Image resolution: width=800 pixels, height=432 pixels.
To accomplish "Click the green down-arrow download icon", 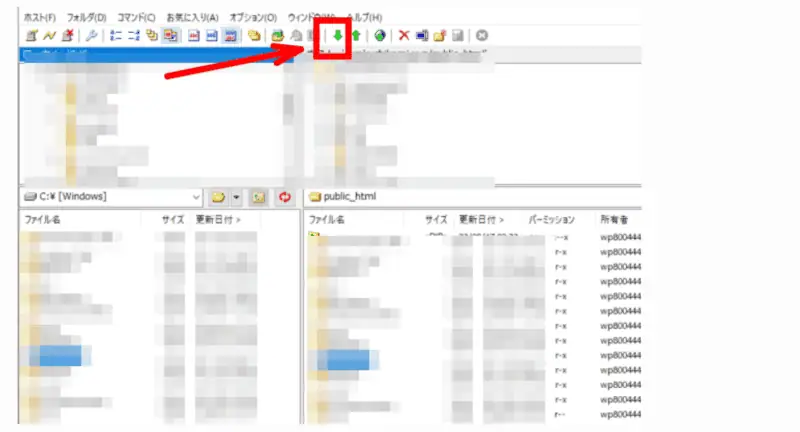I will [x=337, y=36].
